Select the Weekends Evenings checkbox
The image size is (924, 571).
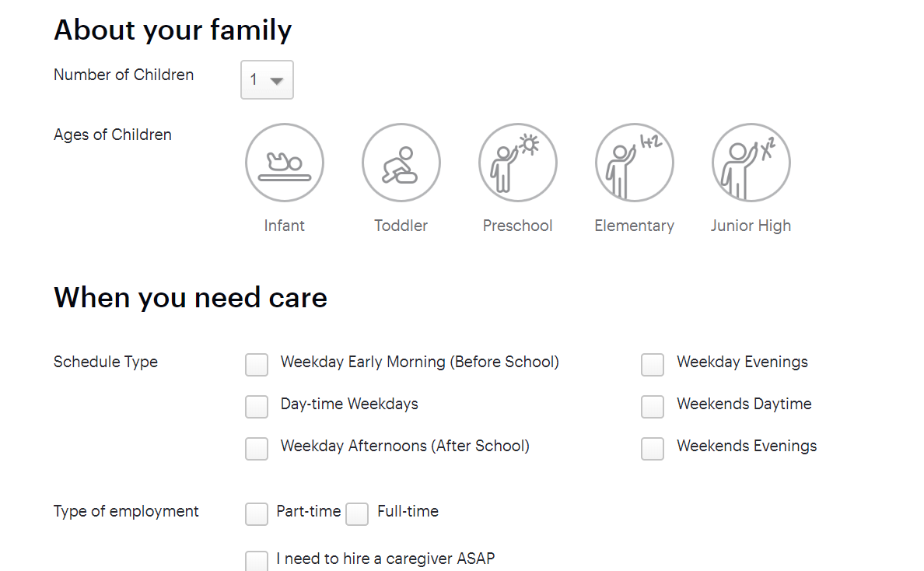(653, 448)
